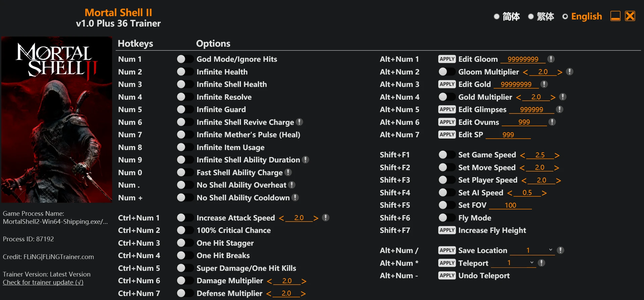Enable Infinite Shell Health
This screenshot has height=300, width=644.
[x=185, y=84]
